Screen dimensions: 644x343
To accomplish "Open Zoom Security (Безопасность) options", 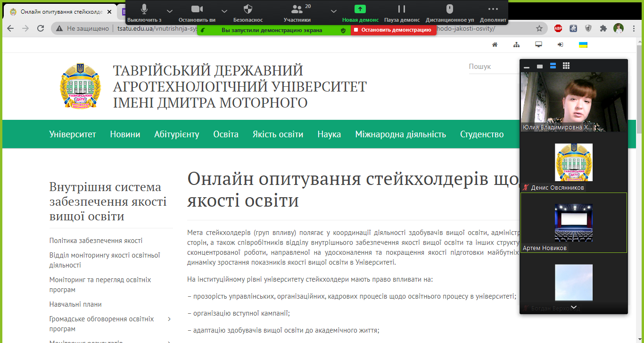I will (248, 13).
